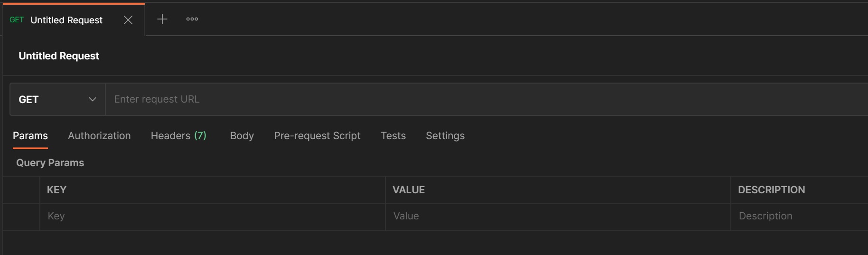Open the Pre-request Script tab
The image size is (868, 255).
317,136
